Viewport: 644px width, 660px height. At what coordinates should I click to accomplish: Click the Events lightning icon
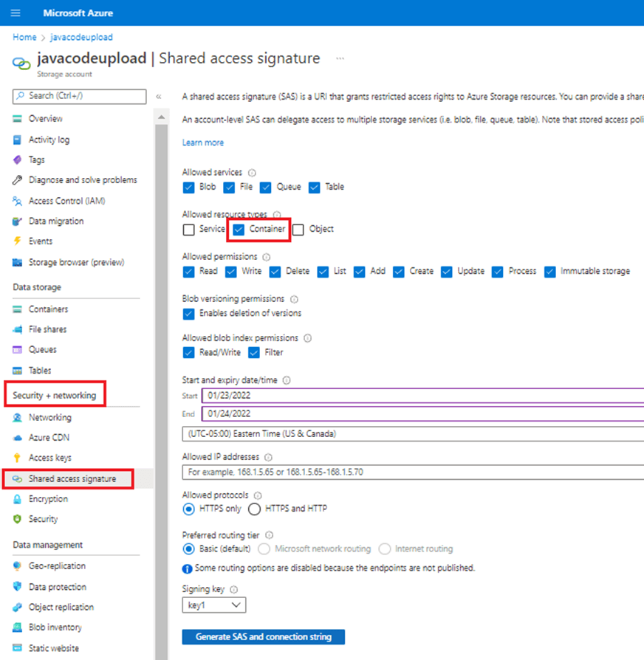18,241
